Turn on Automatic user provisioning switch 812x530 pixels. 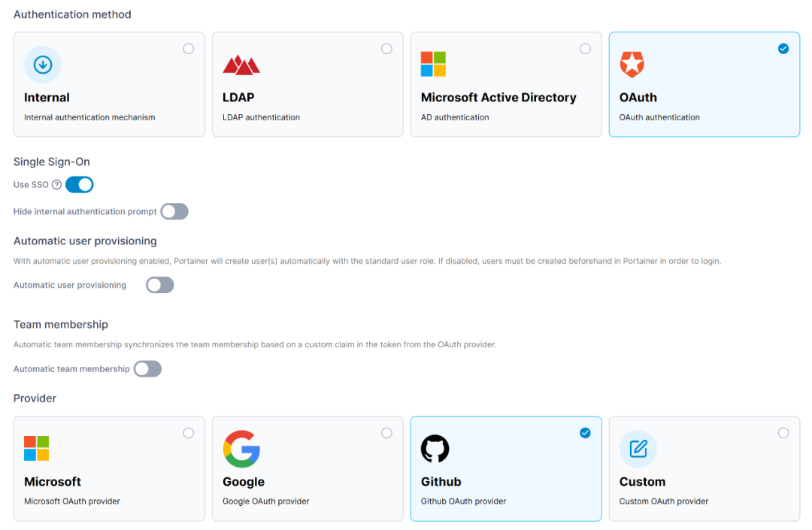click(160, 285)
